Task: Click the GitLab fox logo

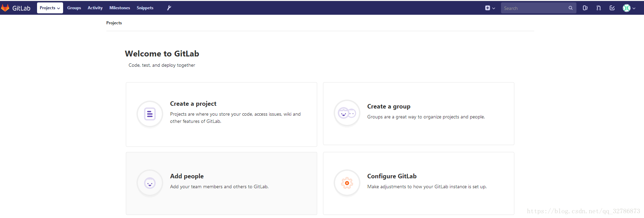Action: point(5,8)
